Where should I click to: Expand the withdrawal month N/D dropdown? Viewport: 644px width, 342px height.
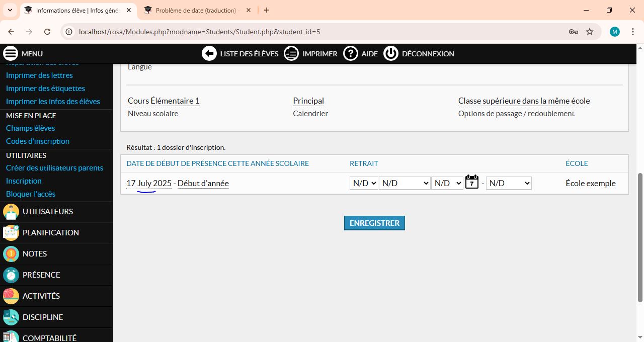point(405,183)
